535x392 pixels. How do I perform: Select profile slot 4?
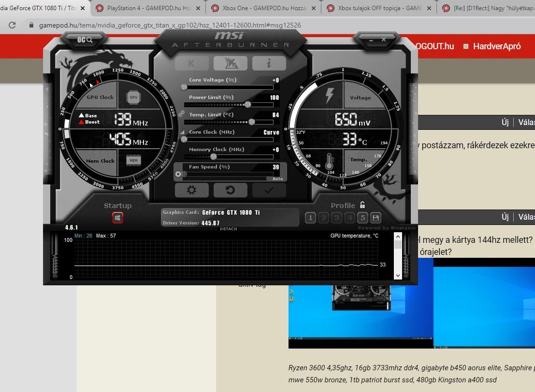(x=350, y=217)
